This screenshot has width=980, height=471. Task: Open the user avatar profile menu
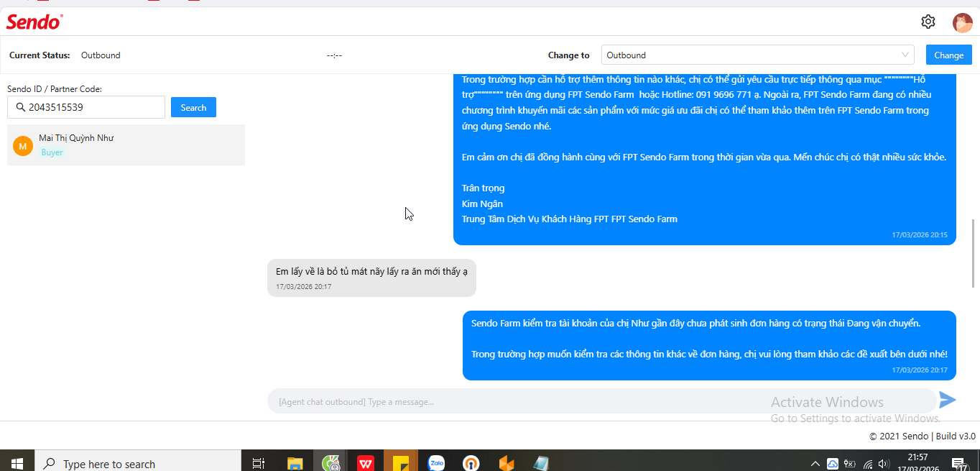pyautogui.click(x=962, y=23)
